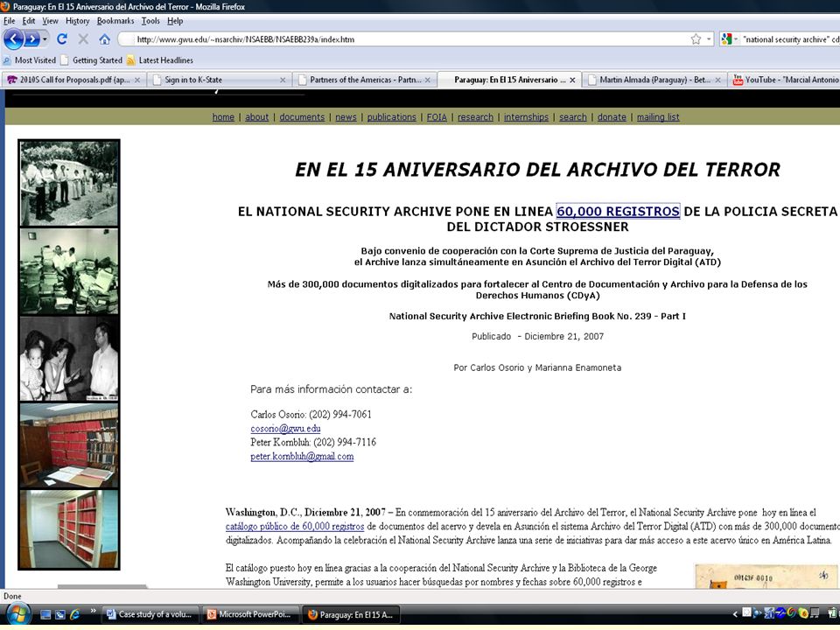The image size is (840, 630).
Task: Open the Tools menu
Action: click(150, 21)
